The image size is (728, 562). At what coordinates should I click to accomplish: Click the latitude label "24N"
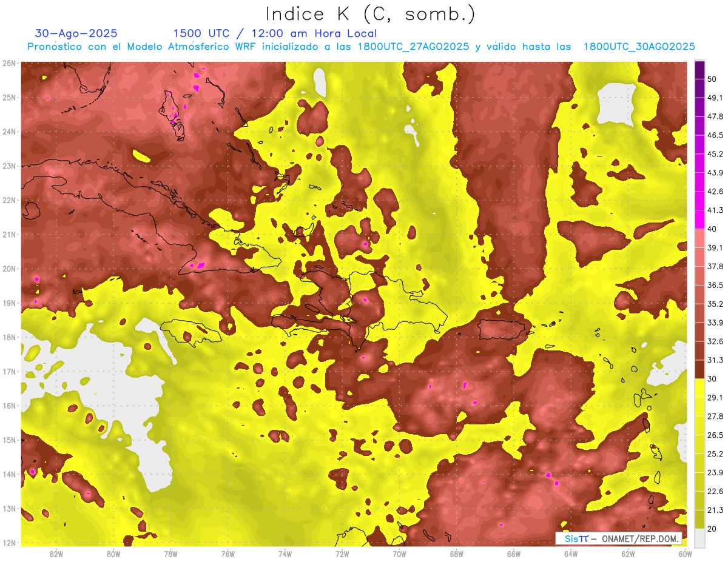(x=9, y=132)
